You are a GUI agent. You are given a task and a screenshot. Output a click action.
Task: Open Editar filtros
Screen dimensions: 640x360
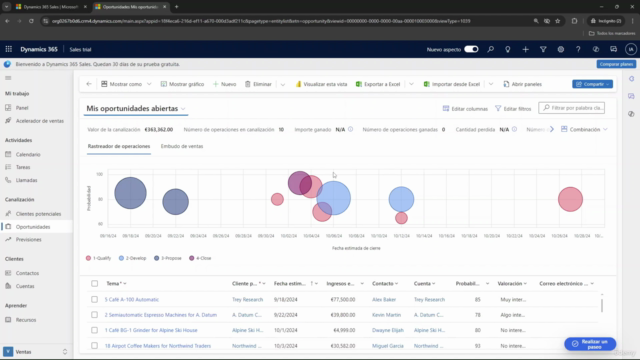(513, 109)
